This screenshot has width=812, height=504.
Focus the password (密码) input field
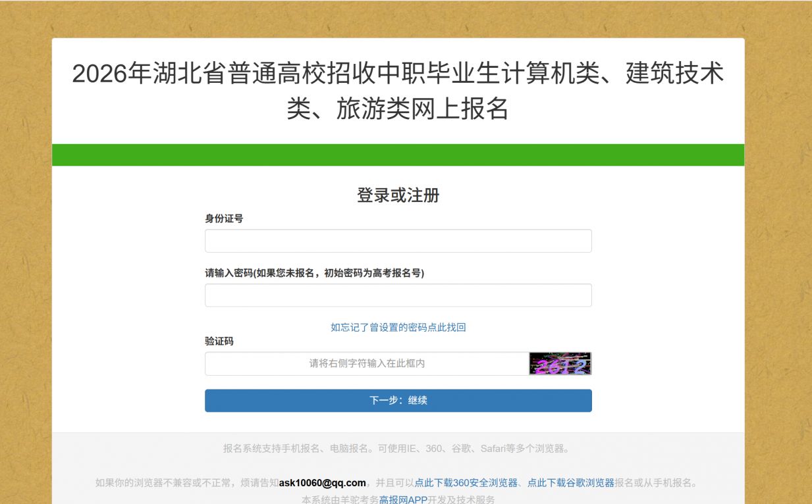398,295
